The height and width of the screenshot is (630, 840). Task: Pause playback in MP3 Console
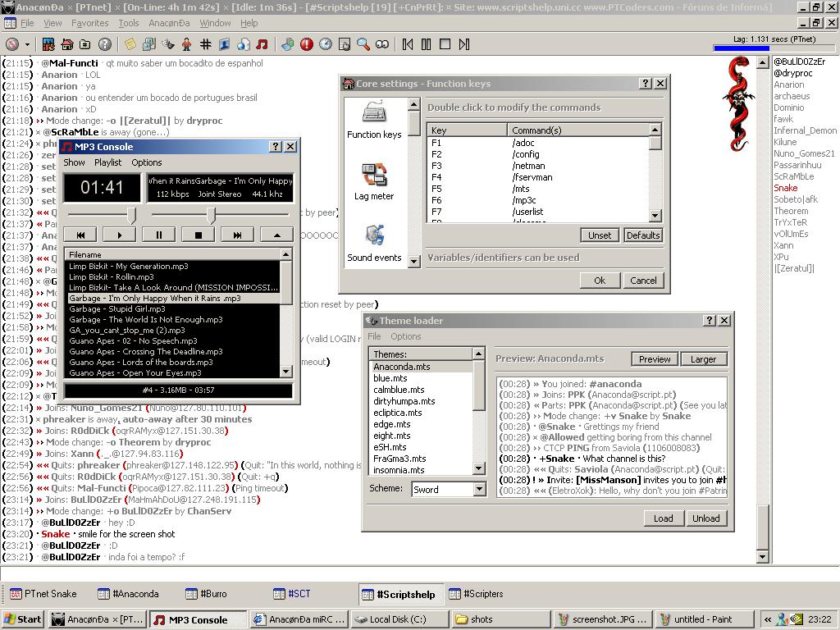click(x=159, y=235)
